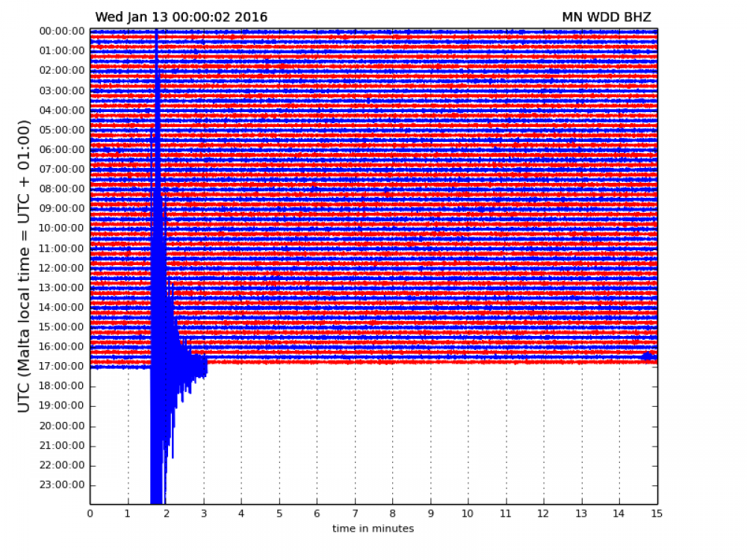Viewport: 747px width, 560px height.
Task: Click the 'time in minutes' axis label
Action: click(373, 529)
